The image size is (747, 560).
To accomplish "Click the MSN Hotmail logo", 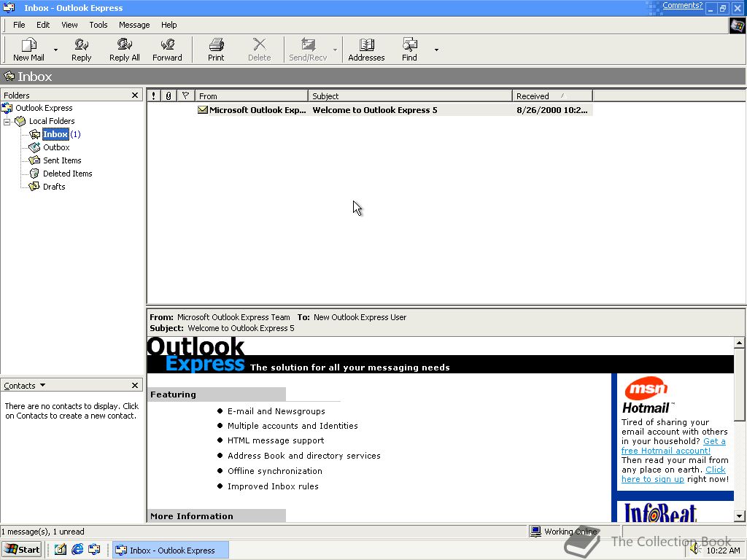I will point(646,396).
